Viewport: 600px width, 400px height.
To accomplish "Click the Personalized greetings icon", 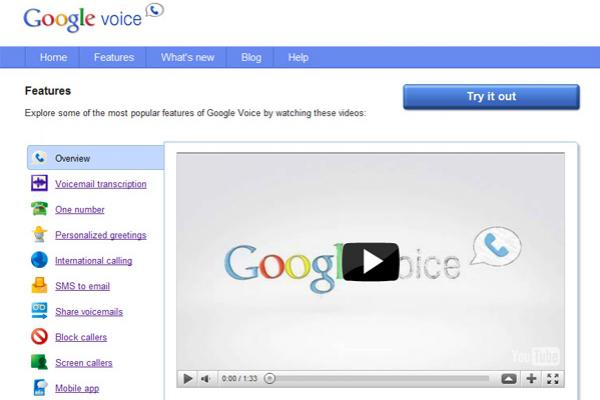I will (x=39, y=234).
